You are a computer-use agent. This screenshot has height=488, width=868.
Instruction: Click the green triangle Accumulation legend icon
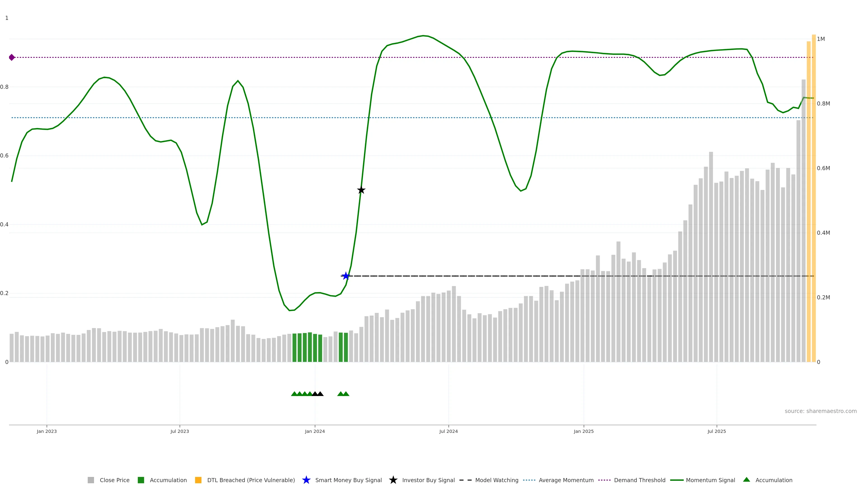(746, 480)
